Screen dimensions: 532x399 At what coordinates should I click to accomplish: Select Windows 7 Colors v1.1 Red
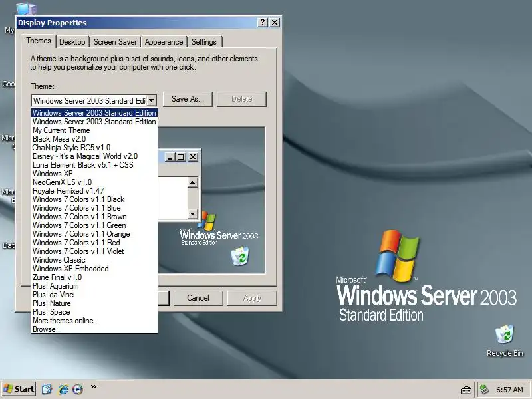click(x=94, y=243)
